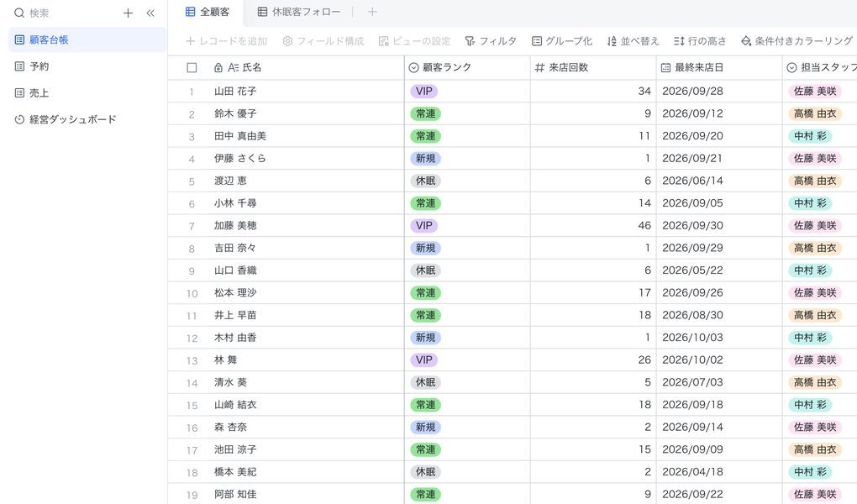The image size is (857, 504).
Task: Toggle the select-all checkbox in header
Action: [x=192, y=68]
